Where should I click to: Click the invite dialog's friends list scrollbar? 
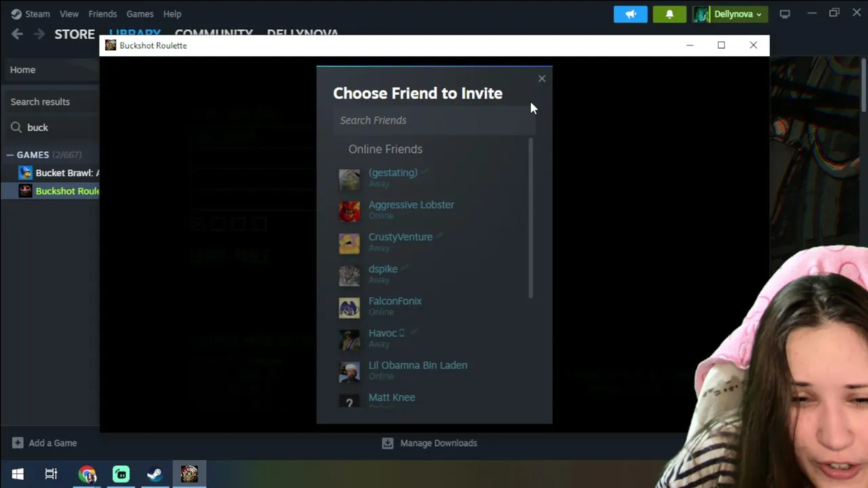[530, 218]
